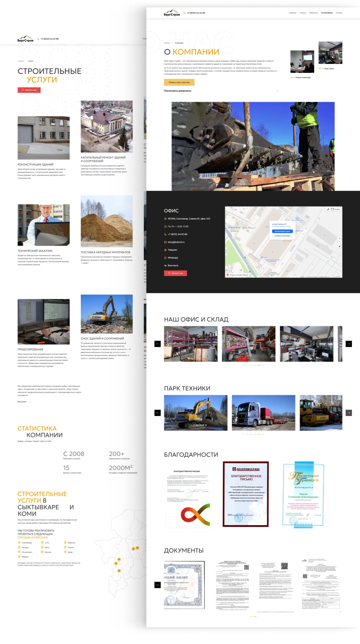Open the Почетная грамота certificate
The image size is (360, 644).
(x=303, y=495)
